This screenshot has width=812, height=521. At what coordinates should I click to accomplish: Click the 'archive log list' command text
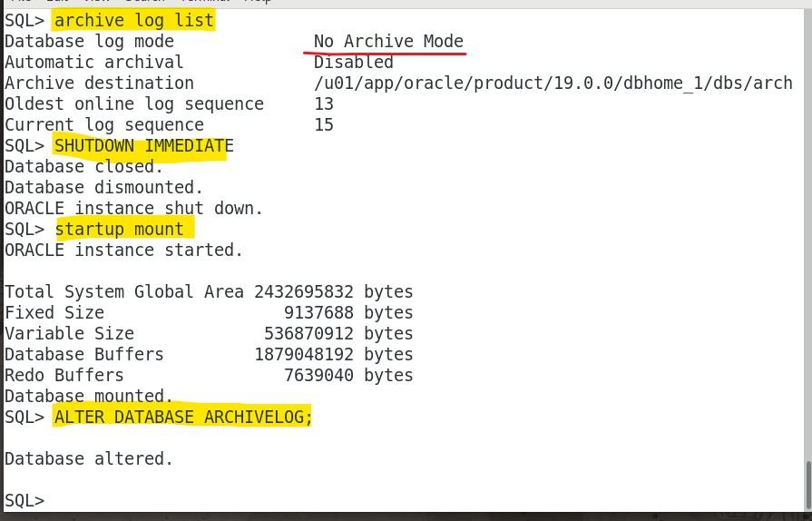[133, 21]
